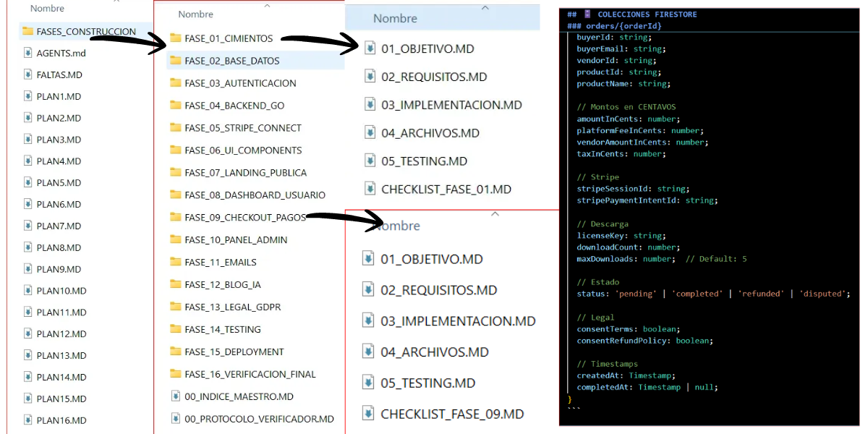
Task: Click the 'stripePaymentIntentId: string;' line
Action: click(x=647, y=200)
